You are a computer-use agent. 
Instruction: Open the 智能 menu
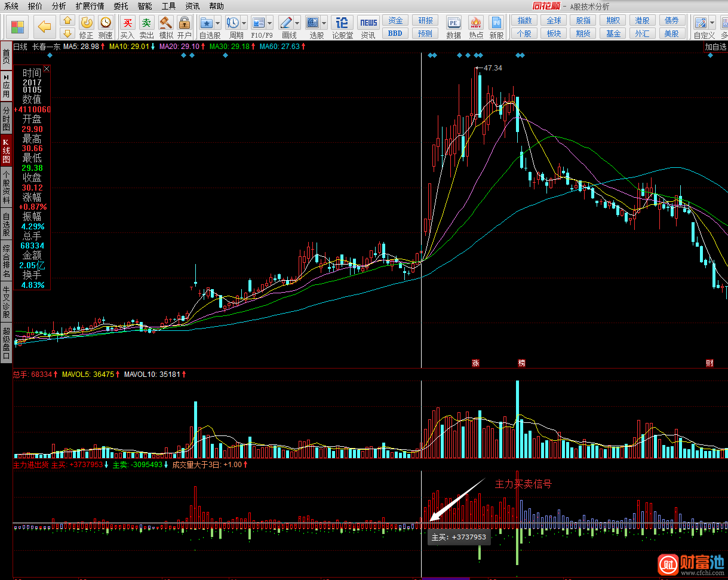145,6
